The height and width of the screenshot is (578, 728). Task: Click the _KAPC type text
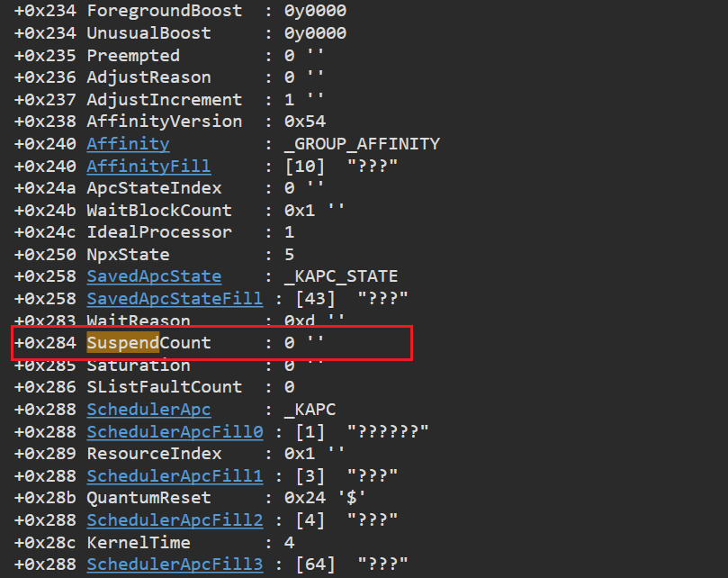point(310,410)
